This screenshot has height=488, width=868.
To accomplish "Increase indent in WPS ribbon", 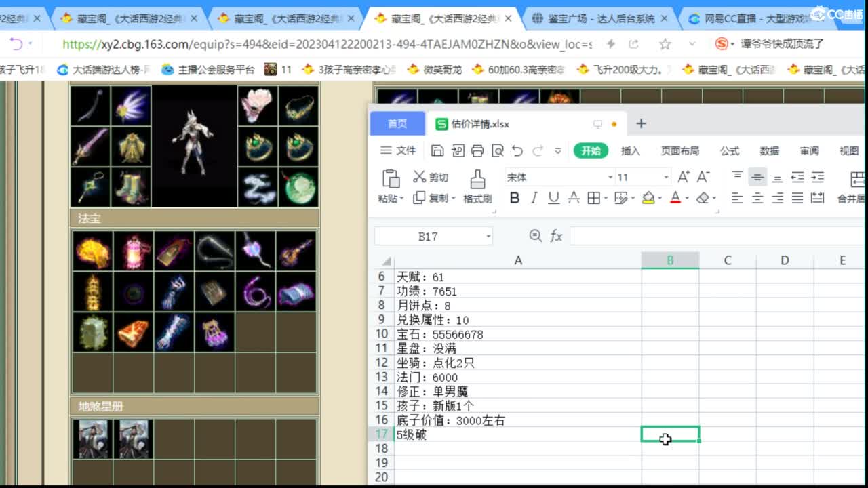I will coord(818,177).
